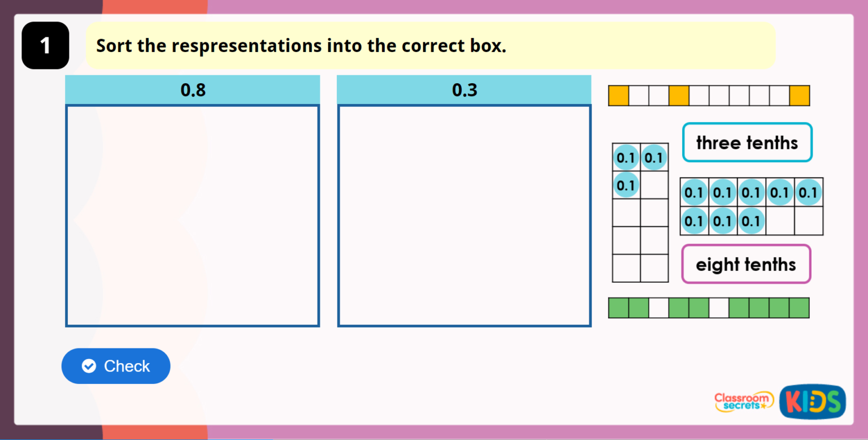Select the orange tenths strip with three shaded squares
The image size is (868, 440).
[x=709, y=95]
